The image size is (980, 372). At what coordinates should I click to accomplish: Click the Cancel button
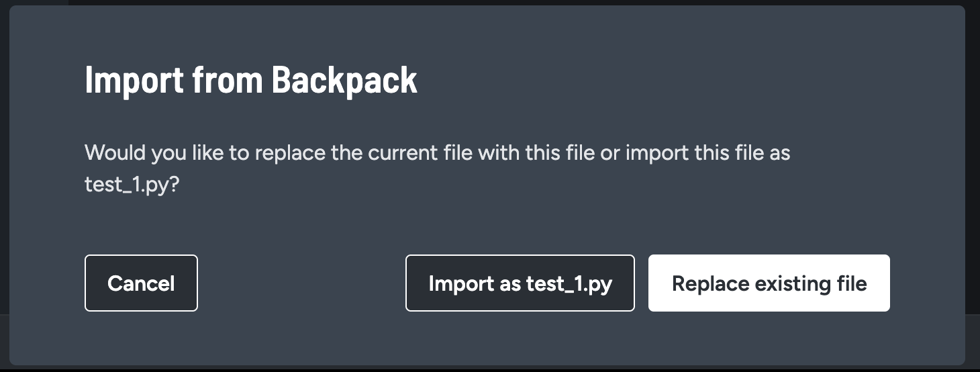pyautogui.click(x=141, y=283)
